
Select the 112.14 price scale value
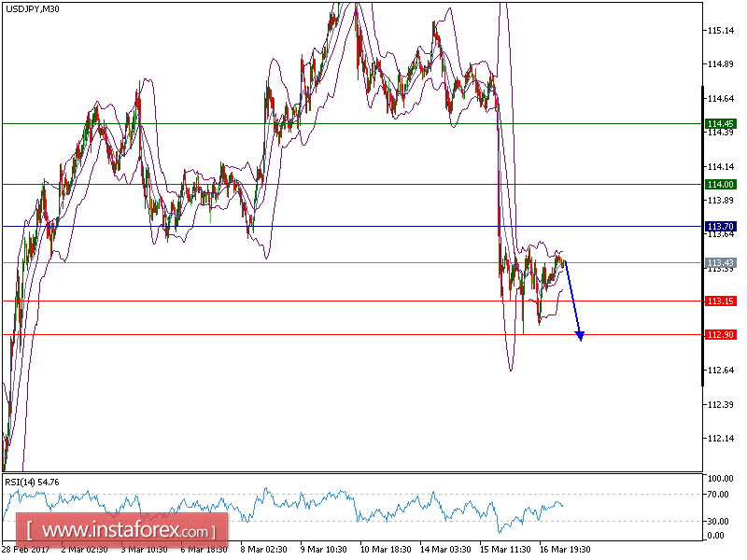click(721, 438)
